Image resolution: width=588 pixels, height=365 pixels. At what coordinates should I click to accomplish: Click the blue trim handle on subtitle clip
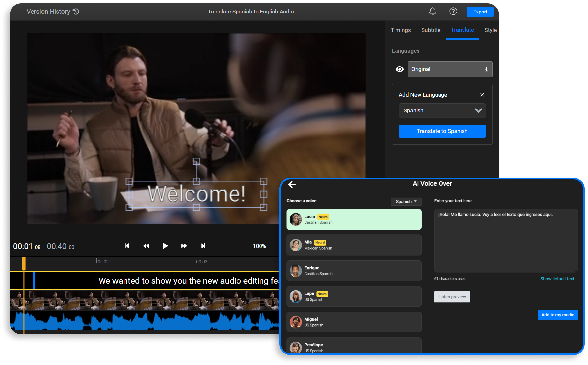point(34,281)
